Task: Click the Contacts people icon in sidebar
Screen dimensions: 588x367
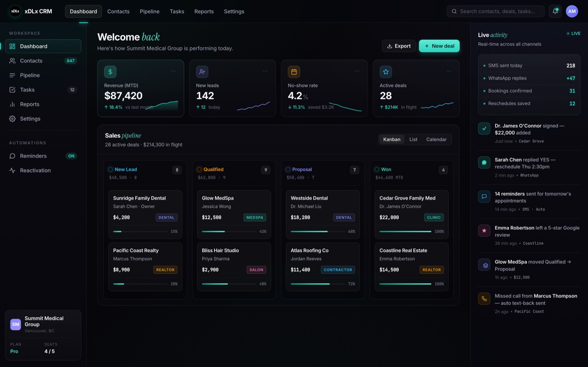Action: tap(13, 61)
